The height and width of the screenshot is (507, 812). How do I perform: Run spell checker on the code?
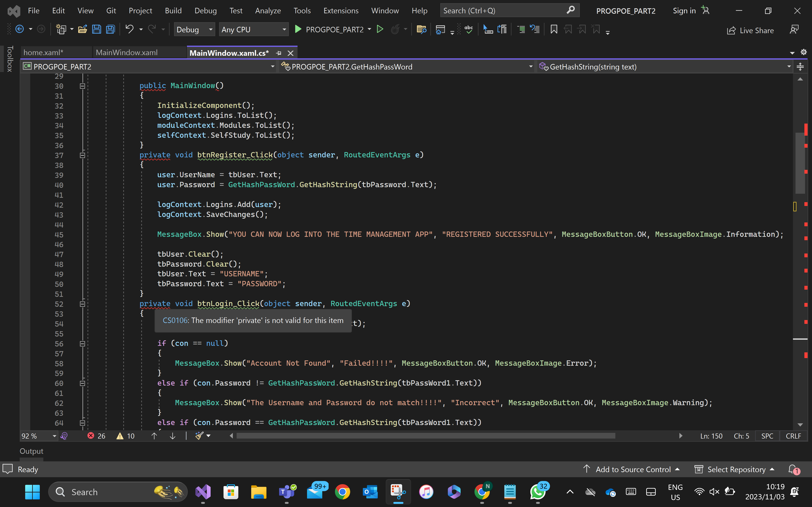[468, 29]
